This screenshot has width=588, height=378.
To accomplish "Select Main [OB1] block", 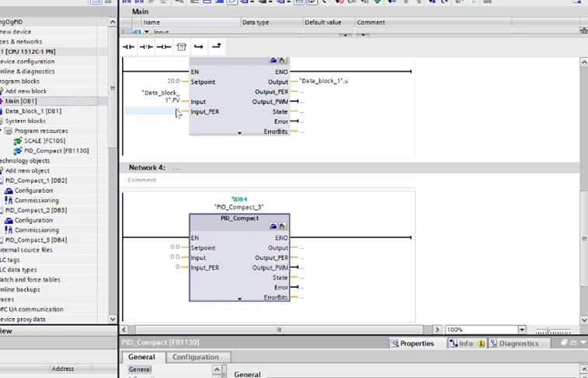I will pyautogui.click(x=21, y=101).
